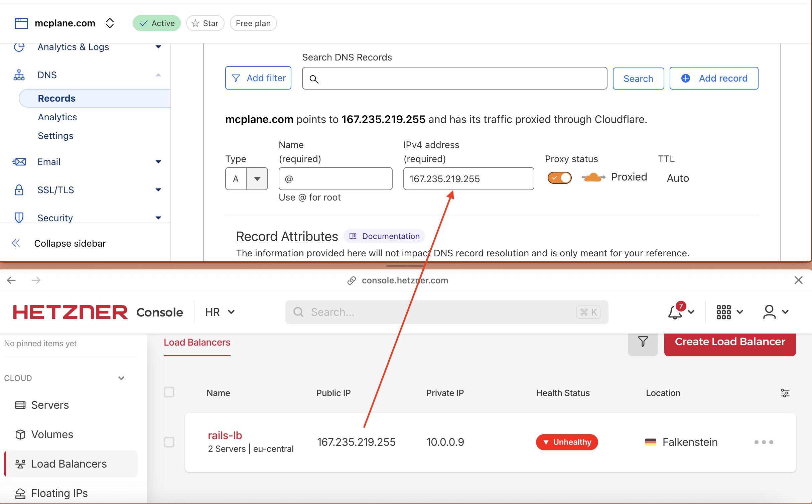Open Hetzner notifications bell
The image size is (812, 504).
click(x=681, y=311)
